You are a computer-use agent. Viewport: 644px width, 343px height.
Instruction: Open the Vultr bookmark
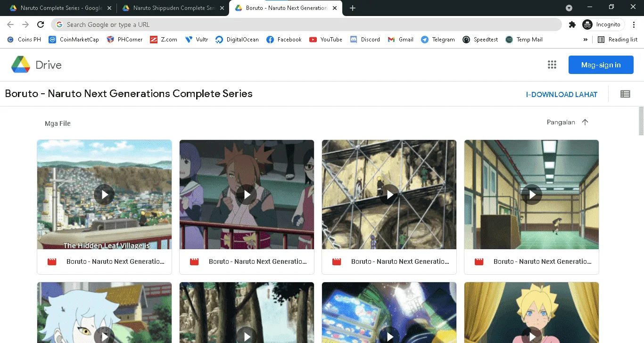[196, 40]
